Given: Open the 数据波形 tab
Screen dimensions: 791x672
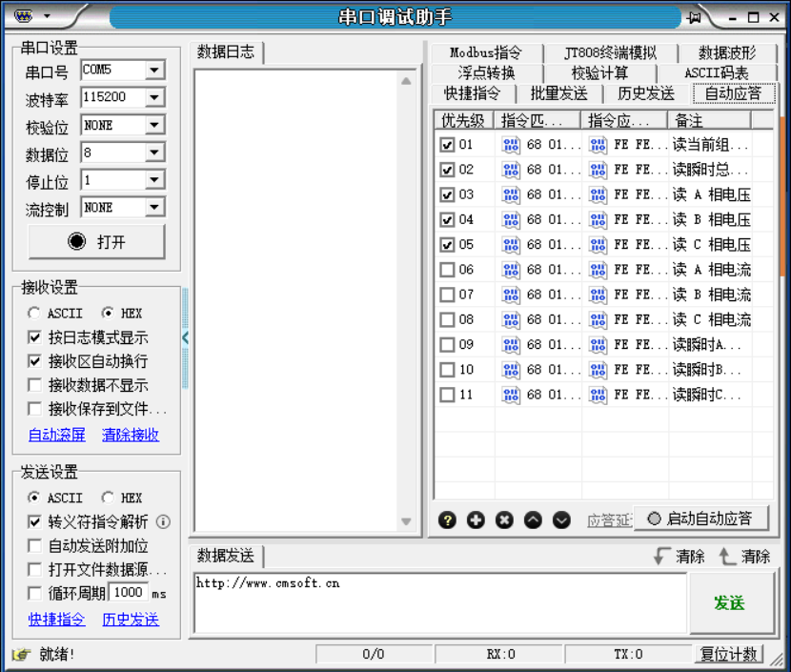Looking at the screenshot, I should [727, 52].
